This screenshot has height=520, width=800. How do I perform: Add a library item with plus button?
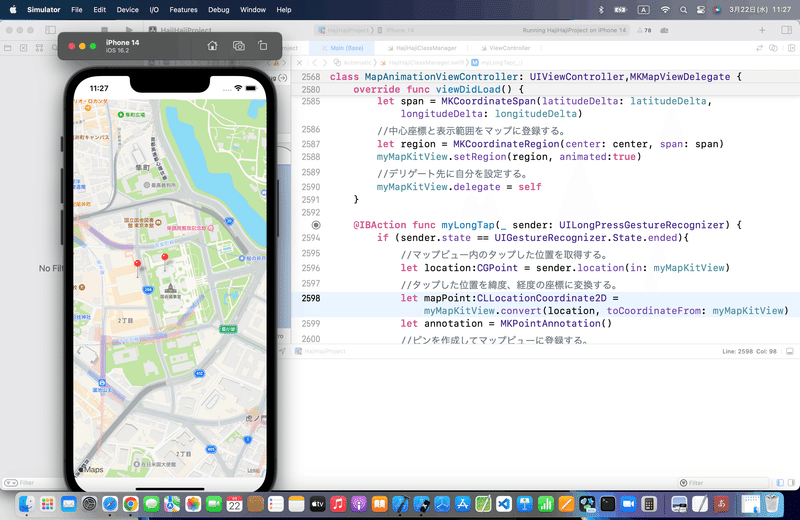pos(762,30)
